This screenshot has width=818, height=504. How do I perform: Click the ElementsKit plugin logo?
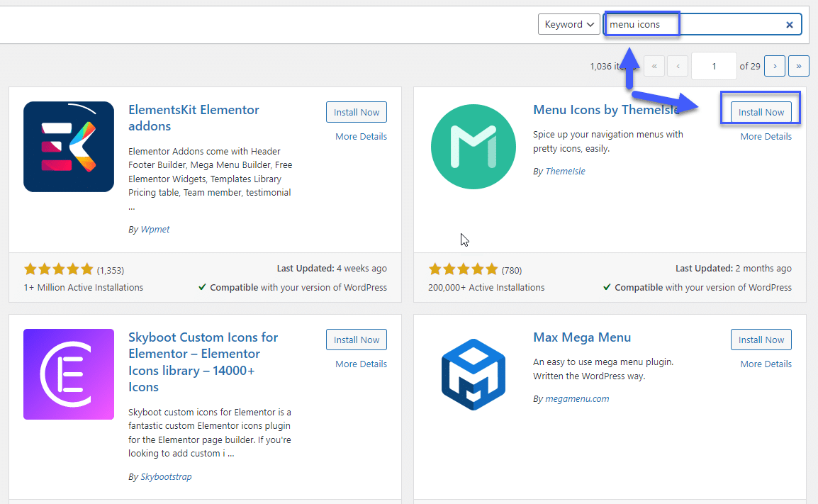tap(68, 146)
